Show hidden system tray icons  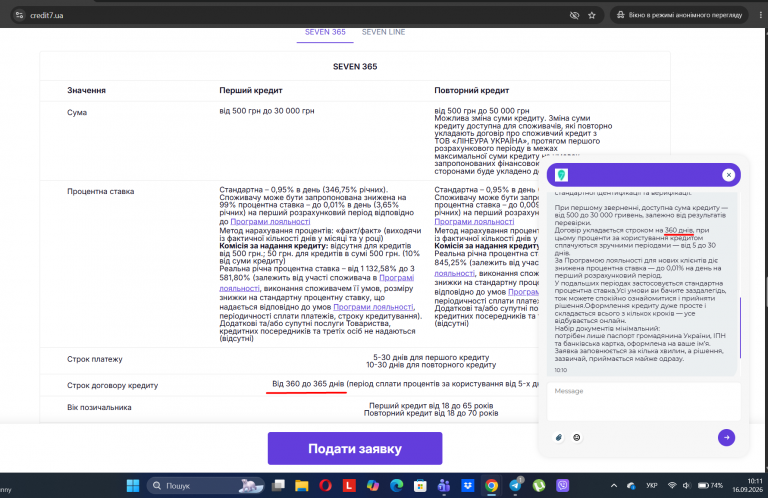pyautogui.click(x=613, y=486)
